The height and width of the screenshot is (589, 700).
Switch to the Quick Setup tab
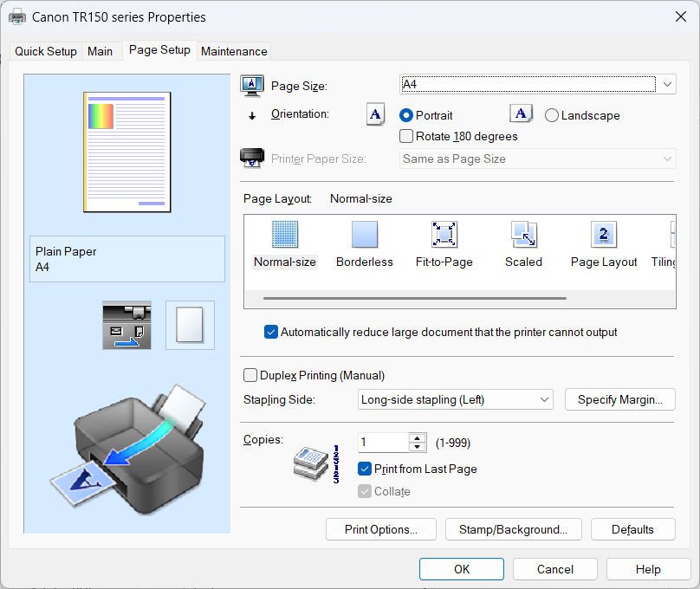click(46, 51)
